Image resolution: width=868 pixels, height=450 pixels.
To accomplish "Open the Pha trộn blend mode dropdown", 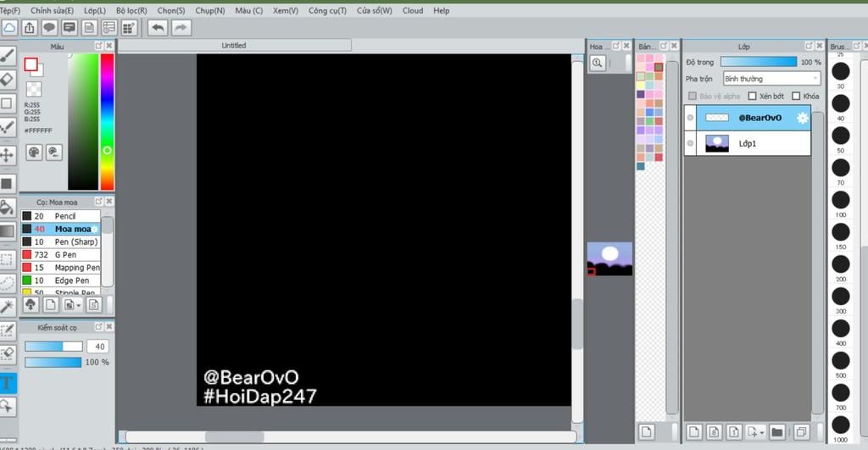I will [771, 79].
